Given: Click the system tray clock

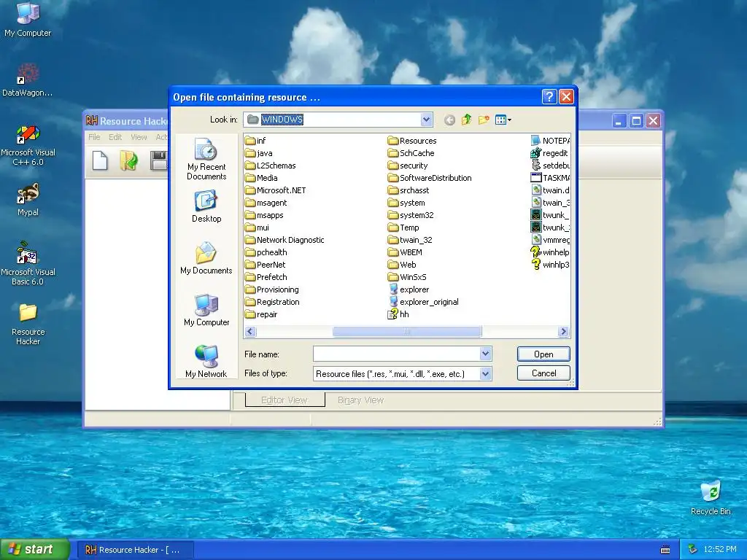Looking at the screenshot, I should (x=719, y=549).
